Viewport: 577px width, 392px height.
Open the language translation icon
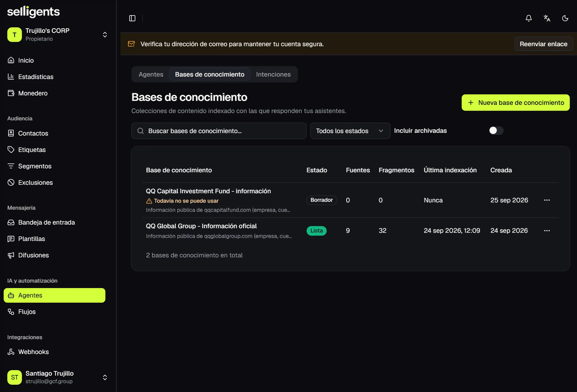(547, 18)
